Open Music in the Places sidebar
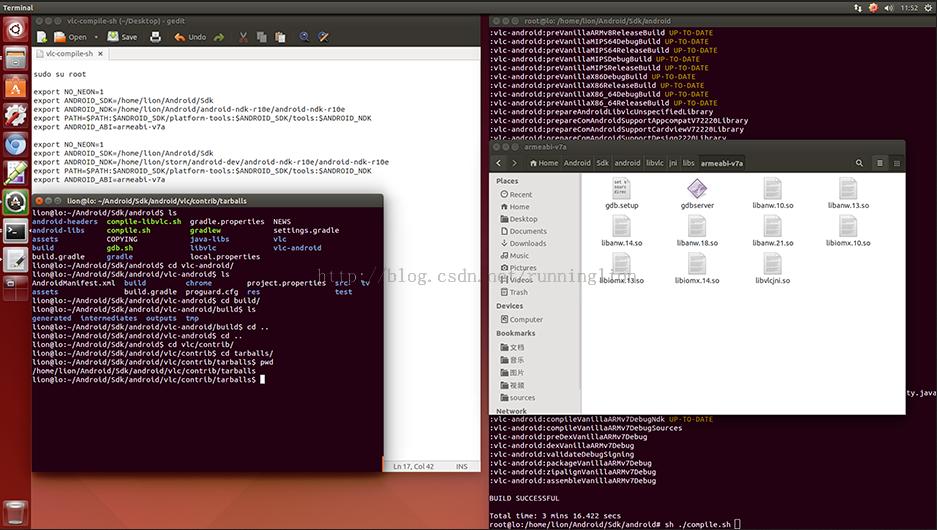937x530 pixels. (515, 256)
